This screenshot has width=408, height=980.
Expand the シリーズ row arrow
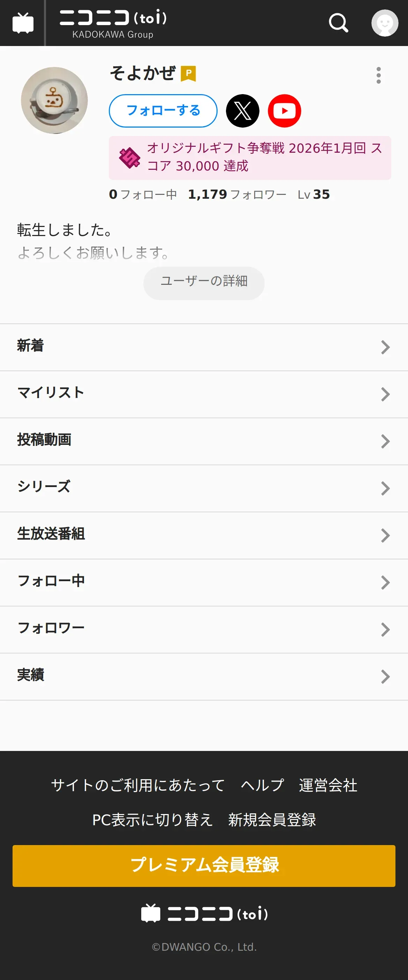(x=385, y=488)
